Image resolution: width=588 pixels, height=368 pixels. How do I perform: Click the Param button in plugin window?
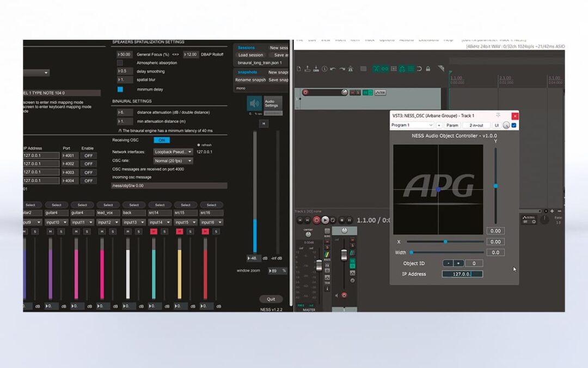(452, 125)
